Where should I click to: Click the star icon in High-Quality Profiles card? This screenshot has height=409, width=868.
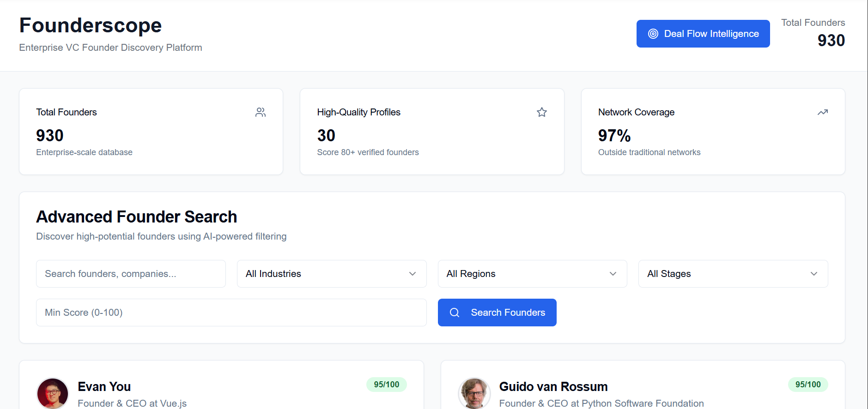(541, 112)
